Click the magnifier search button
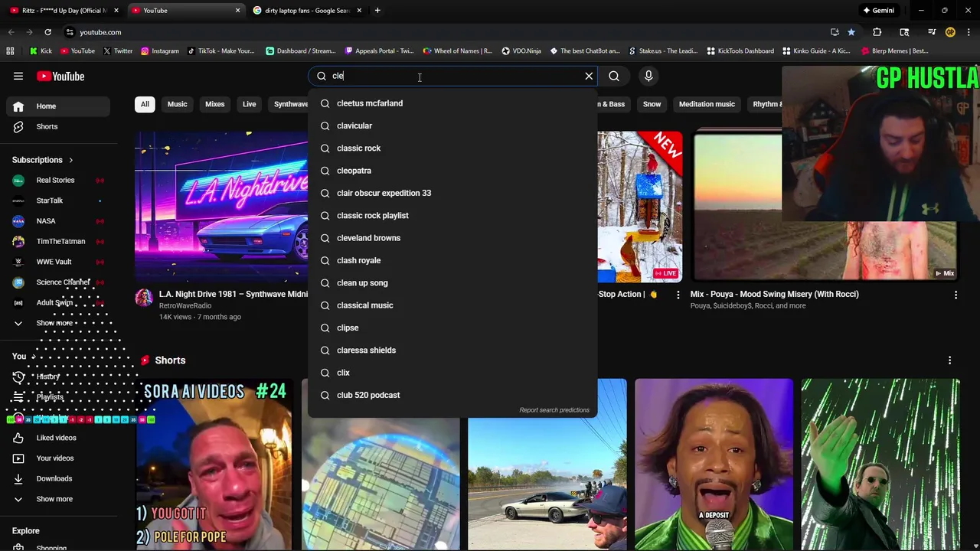 (614, 76)
